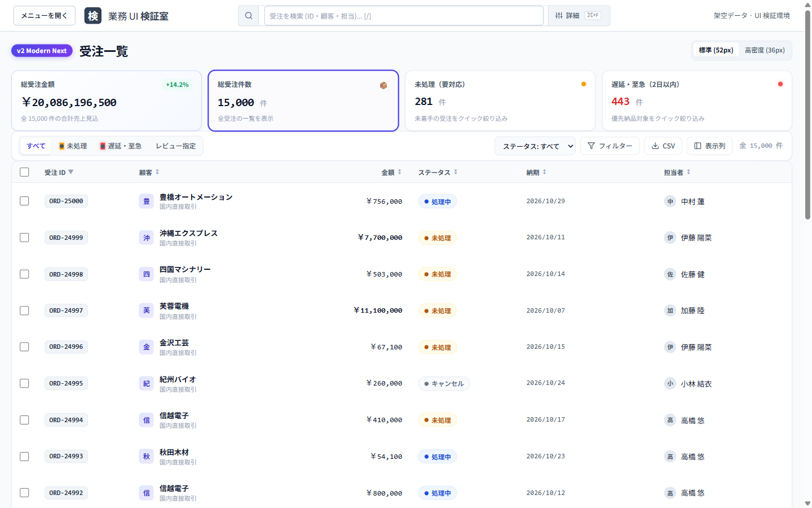This screenshot has width=812, height=508.
Task: Select the 未処理 tab
Action: point(73,146)
